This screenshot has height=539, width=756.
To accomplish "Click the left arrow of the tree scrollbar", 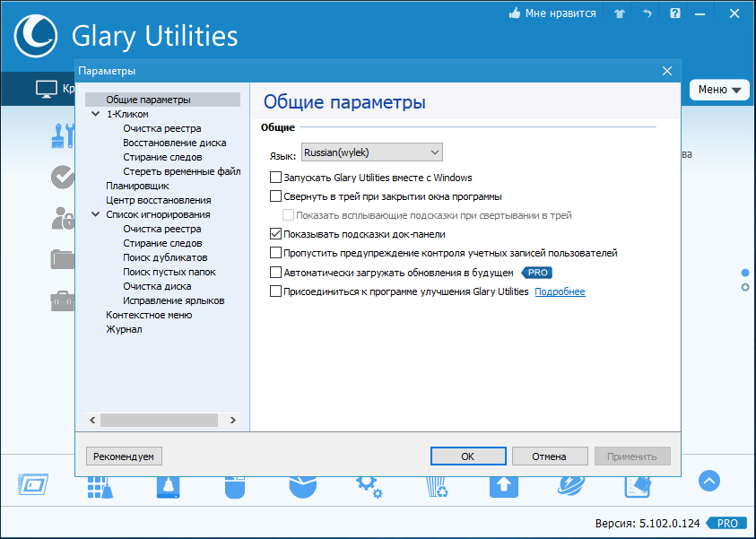I will coord(92,420).
